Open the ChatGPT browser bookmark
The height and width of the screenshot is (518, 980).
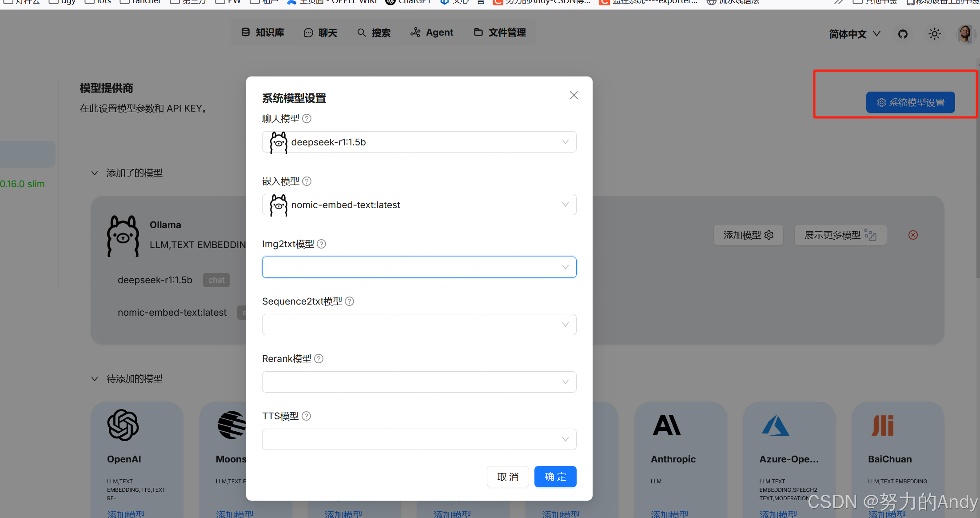pyautogui.click(x=408, y=2)
